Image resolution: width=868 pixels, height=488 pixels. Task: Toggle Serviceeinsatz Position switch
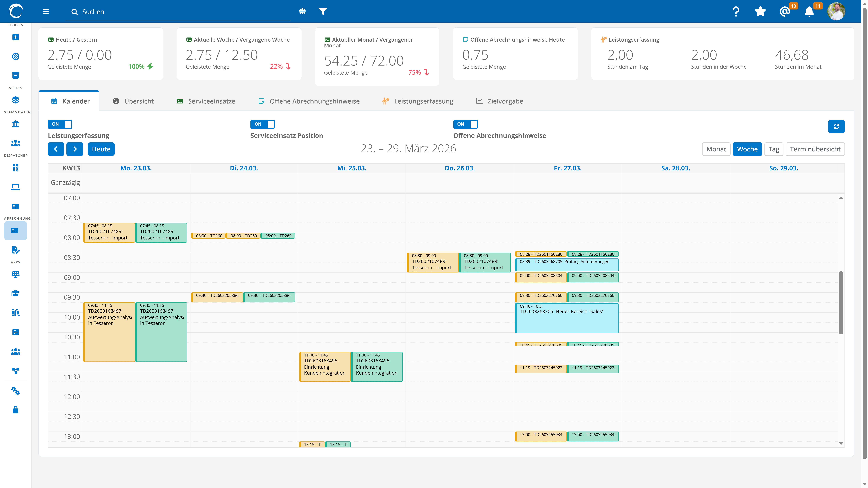(262, 124)
